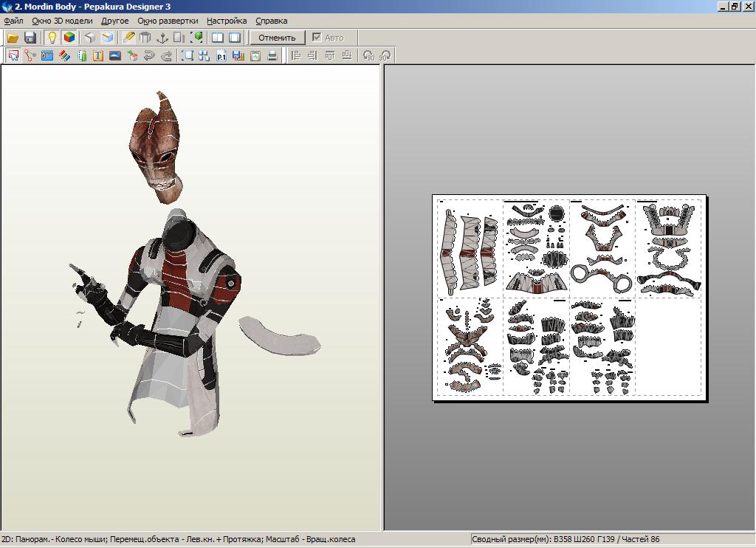The image size is (756, 548).
Task: Click the align top icon
Action: pyautogui.click(x=330, y=56)
